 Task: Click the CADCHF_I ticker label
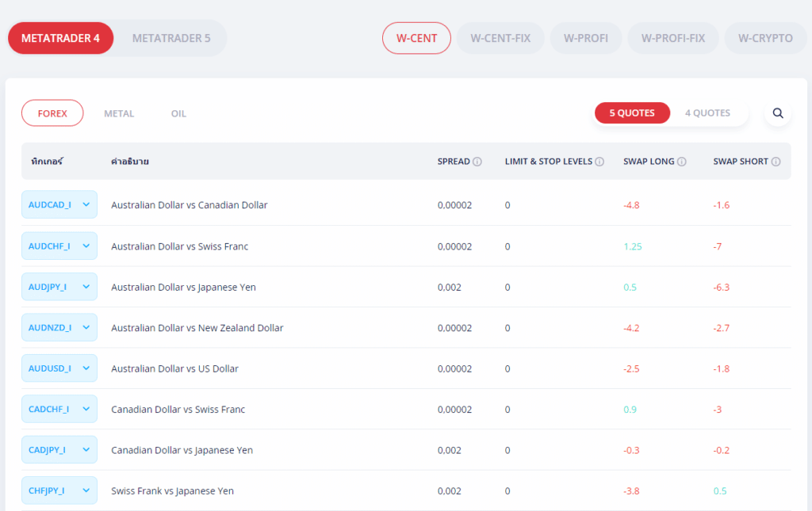[48, 409]
